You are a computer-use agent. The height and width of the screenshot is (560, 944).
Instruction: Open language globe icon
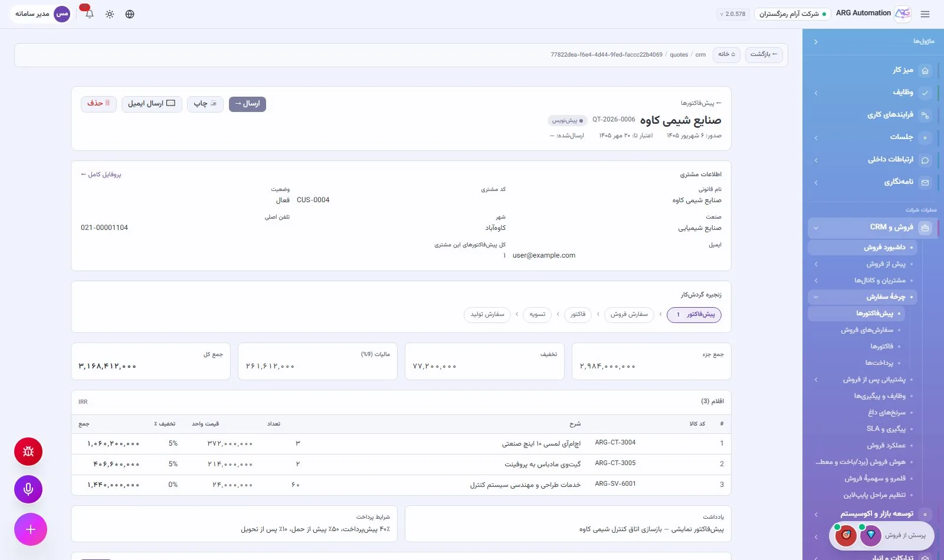tap(130, 14)
